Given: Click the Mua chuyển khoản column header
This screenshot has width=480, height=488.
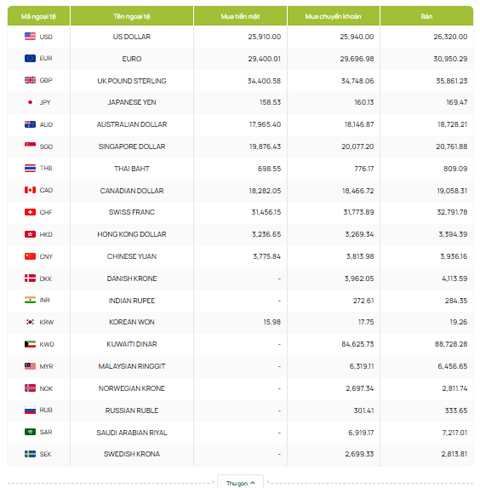Looking at the screenshot, I should 333,16.
